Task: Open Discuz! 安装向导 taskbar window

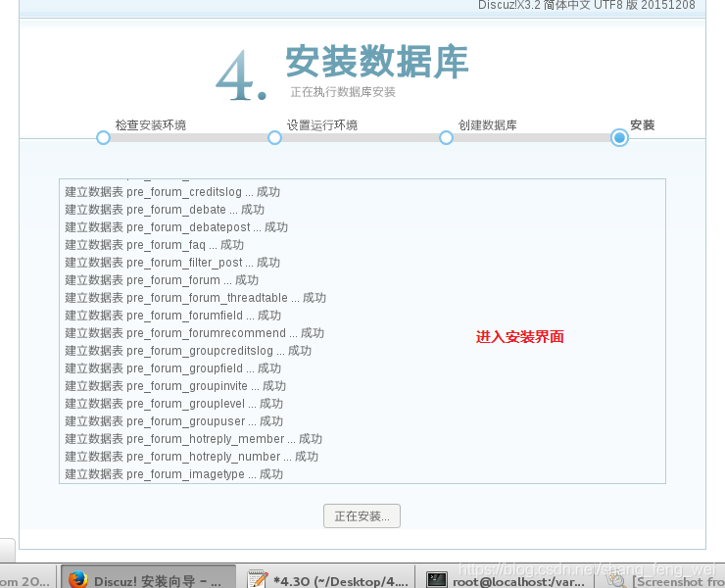Action: coord(148,578)
